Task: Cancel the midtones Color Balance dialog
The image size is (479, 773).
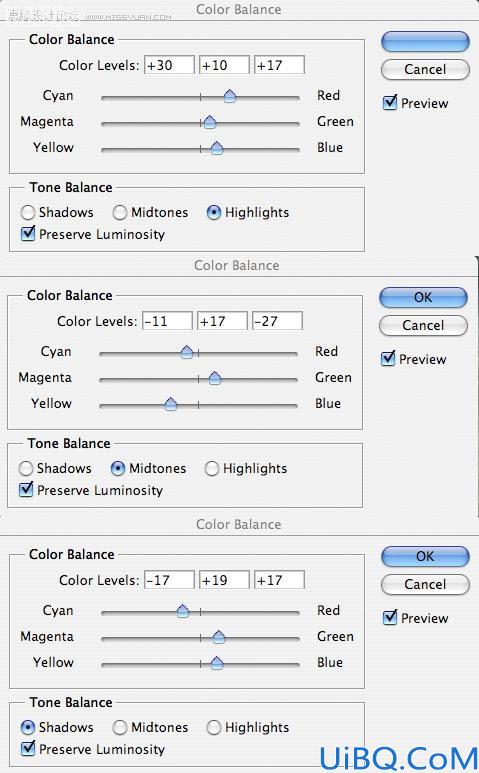Action: 423,325
